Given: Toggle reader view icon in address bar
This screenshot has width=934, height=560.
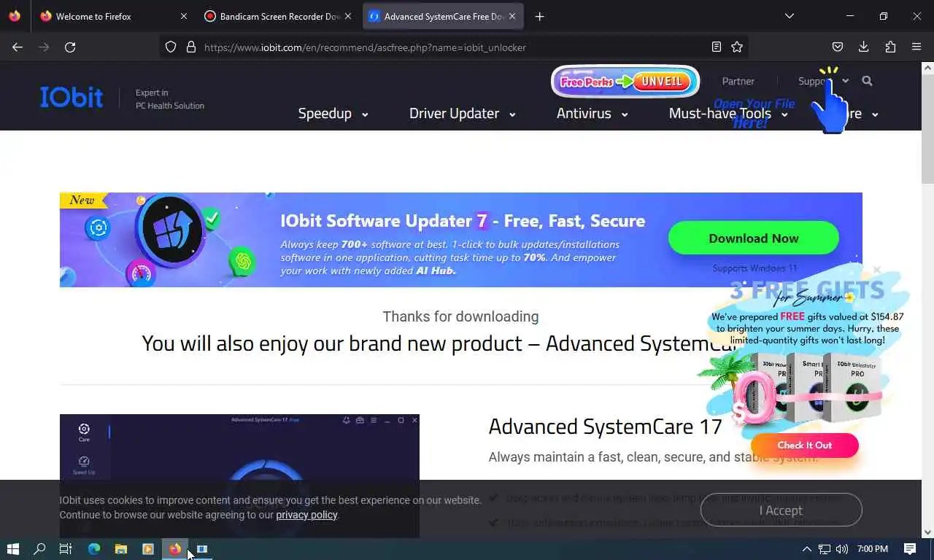Looking at the screenshot, I should (x=717, y=47).
